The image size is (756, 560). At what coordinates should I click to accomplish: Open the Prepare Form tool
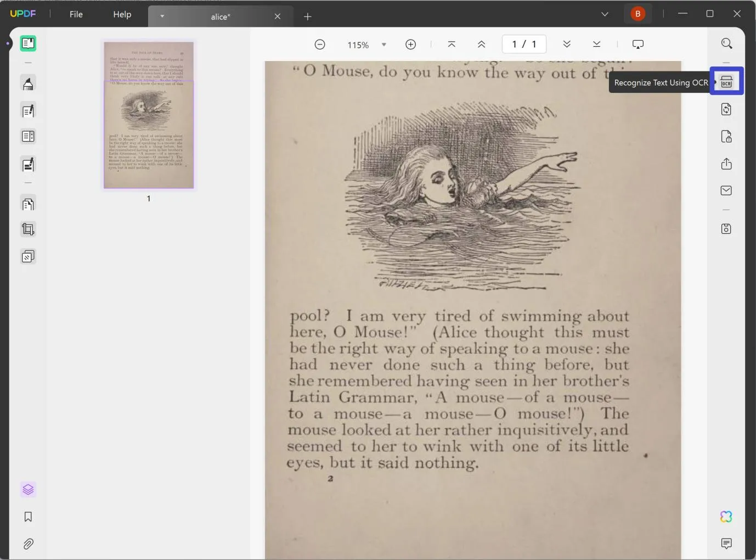coord(28,136)
